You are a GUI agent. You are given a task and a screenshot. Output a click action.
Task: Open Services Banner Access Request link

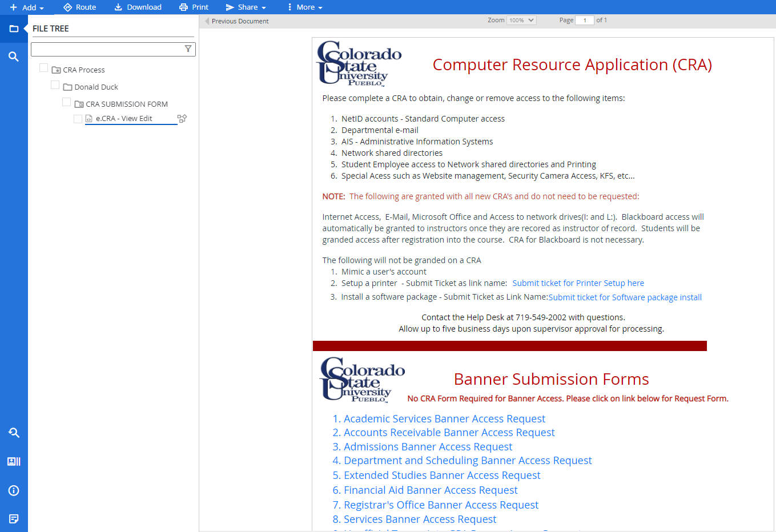(x=420, y=519)
